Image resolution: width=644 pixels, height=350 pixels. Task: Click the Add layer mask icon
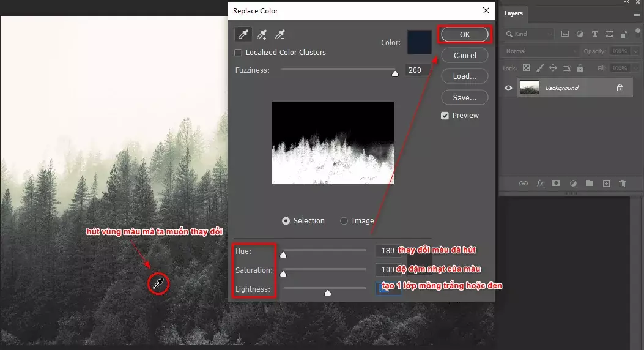[557, 183]
